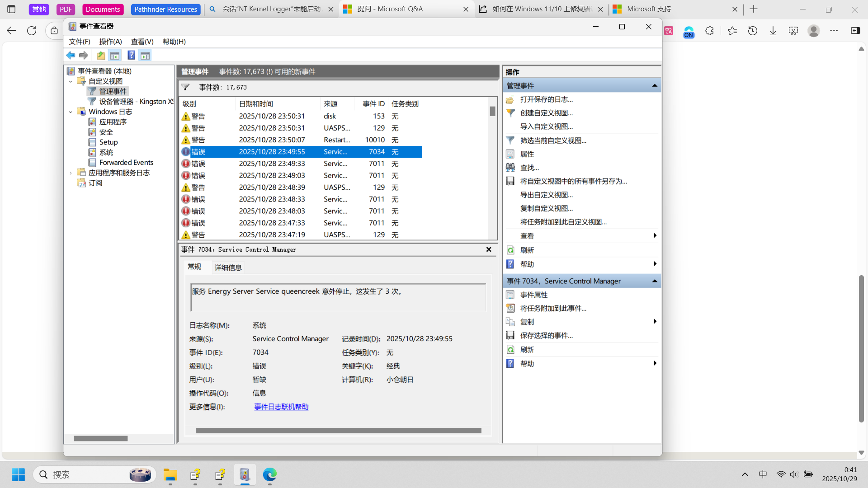Open the 帮助(H) menu
868x488 pixels.
174,42
